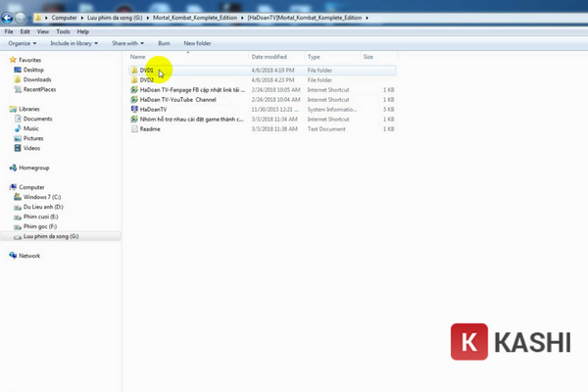This screenshot has height=392, width=588.
Task: Click Phim goc (F:) drive icon
Action: [18, 226]
